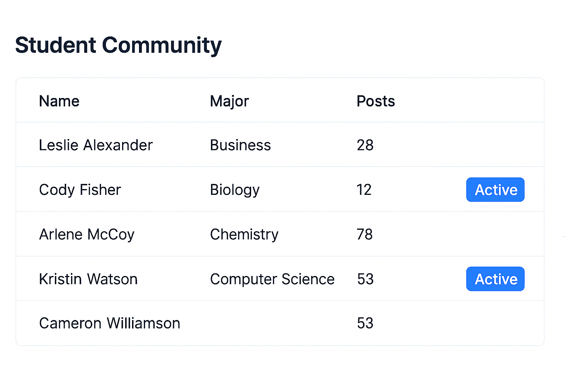Screen dimensions: 588x392
Task: Click the Chemistry major cell
Action: [244, 234]
